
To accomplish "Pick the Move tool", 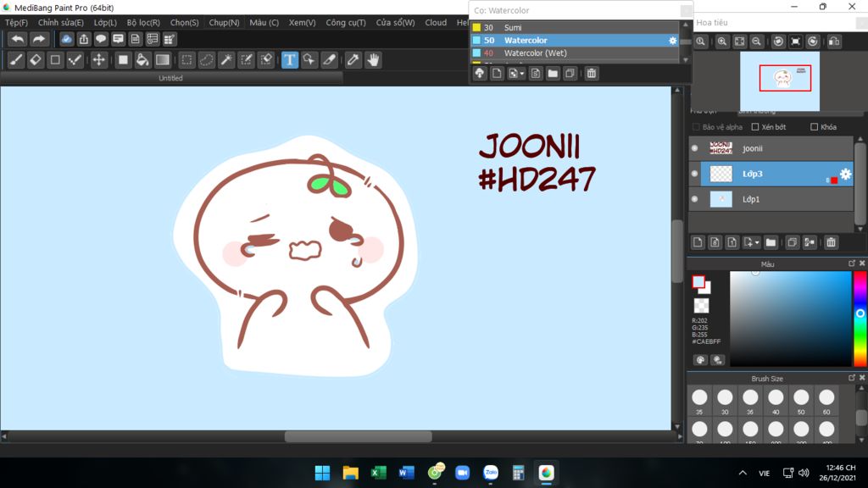I will [98, 60].
